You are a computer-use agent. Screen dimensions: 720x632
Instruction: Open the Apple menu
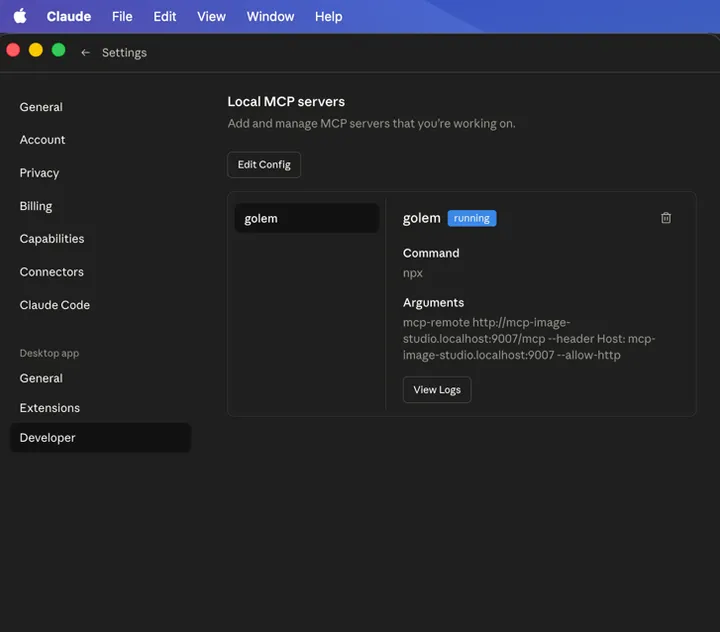tap(20, 17)
